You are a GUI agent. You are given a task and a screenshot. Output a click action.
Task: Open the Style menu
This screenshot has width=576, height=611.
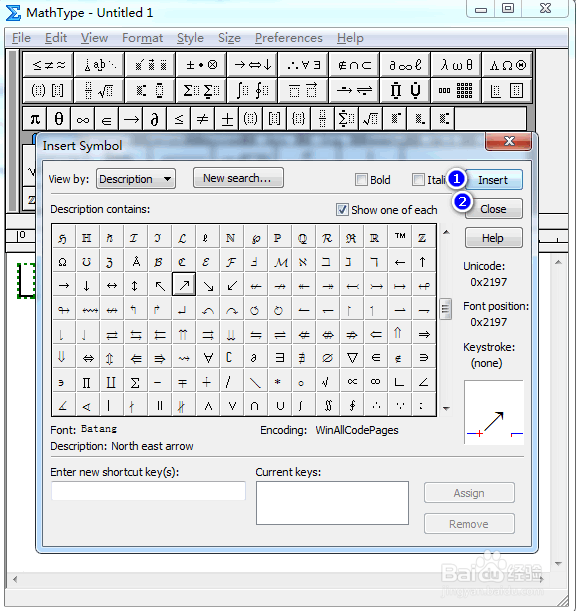190,38
